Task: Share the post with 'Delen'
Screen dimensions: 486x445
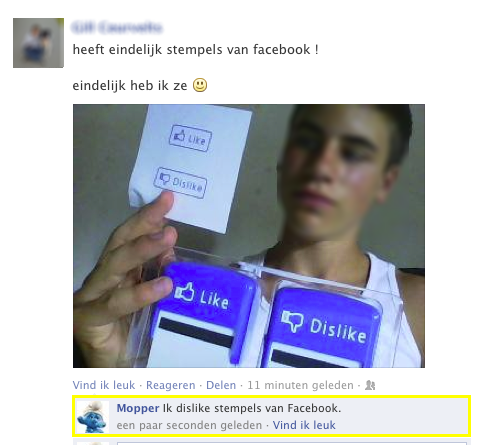Action: coord(221,385)
